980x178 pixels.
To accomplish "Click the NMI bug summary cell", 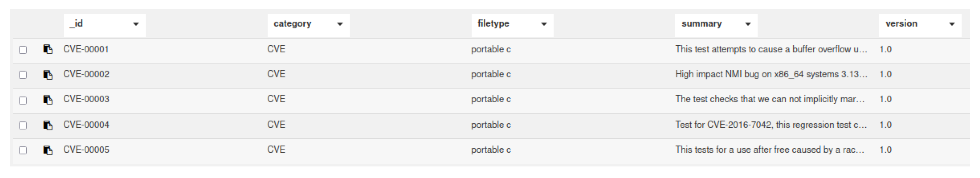I will point(771,74).
